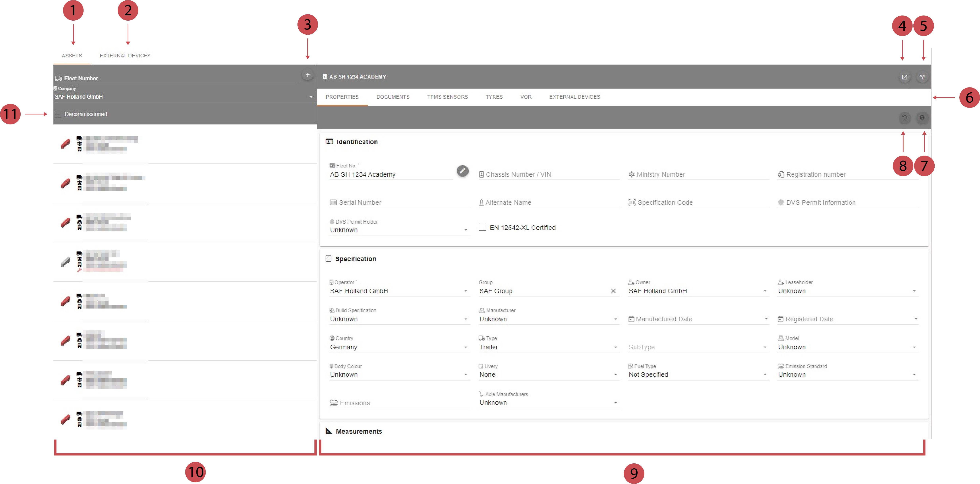This screenshot has height=484, width=980.
Task: Toggle the Decommissioned checkbox
Action: pos(58,114)
